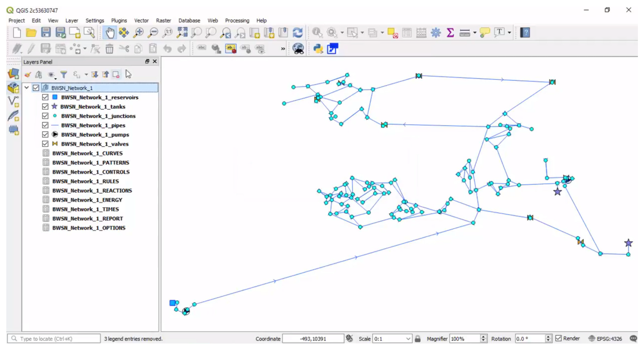Click the Zoom In magnifier tool
The image size is (644, 350).
point(138,33)
